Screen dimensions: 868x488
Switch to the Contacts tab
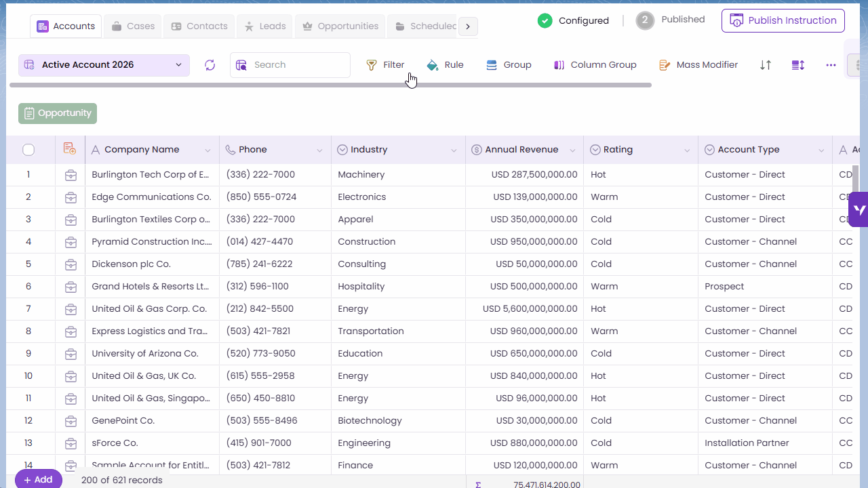199,26
